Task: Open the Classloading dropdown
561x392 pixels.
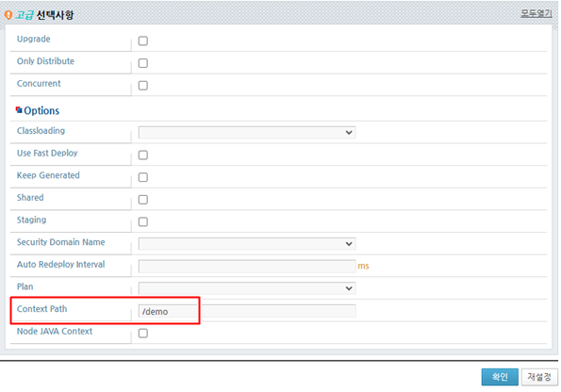Action: click(247, 132)
